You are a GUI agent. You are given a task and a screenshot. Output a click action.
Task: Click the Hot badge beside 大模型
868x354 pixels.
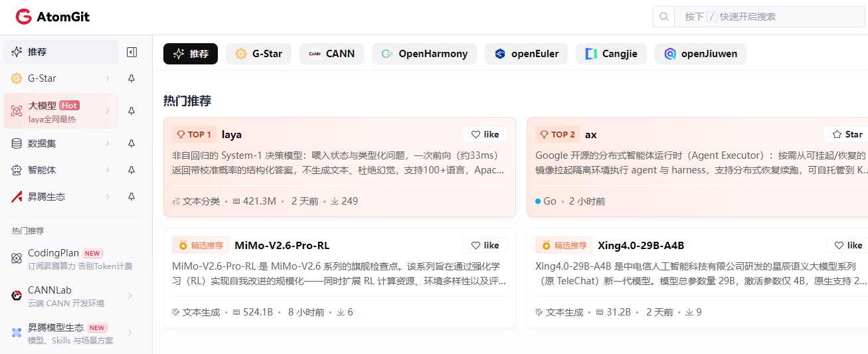(x=70, y=105)
